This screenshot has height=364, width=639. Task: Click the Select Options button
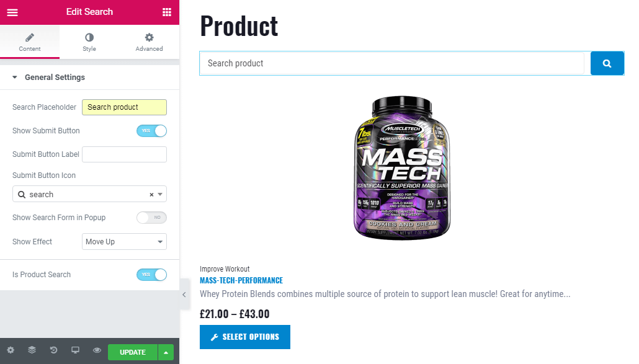(x=245, y=337)
